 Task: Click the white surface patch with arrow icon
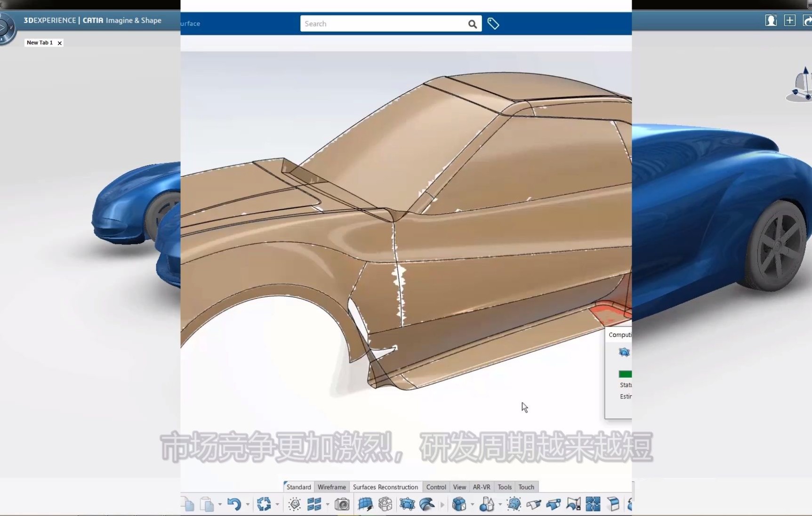point(534,504)
